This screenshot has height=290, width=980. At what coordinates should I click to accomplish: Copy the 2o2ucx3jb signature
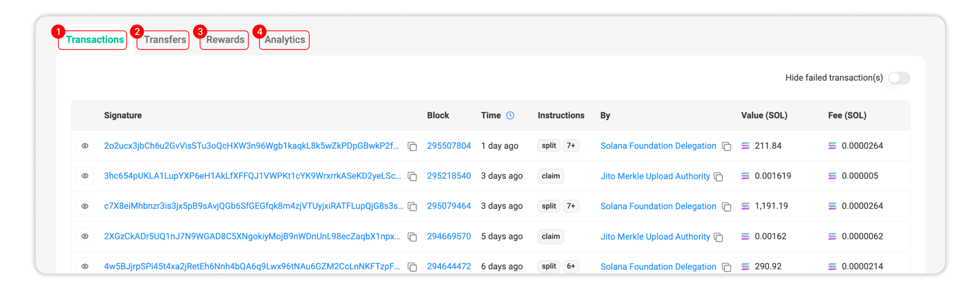412,146
